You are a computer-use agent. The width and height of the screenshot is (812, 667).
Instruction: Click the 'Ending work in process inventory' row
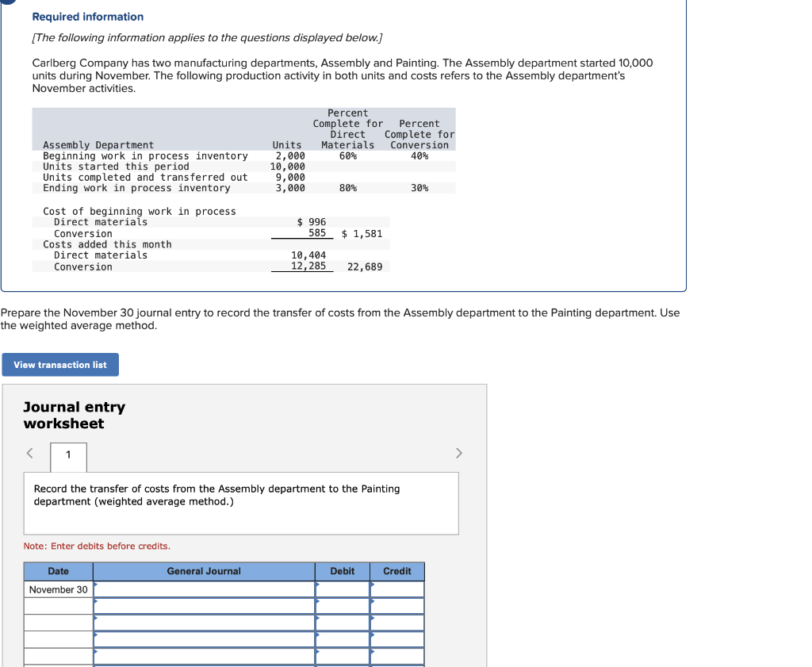point(244,188)
